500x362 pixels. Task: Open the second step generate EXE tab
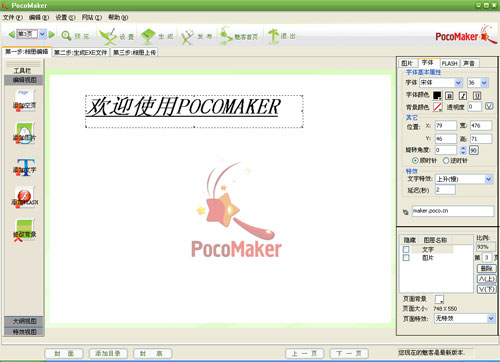pos(81,52)
